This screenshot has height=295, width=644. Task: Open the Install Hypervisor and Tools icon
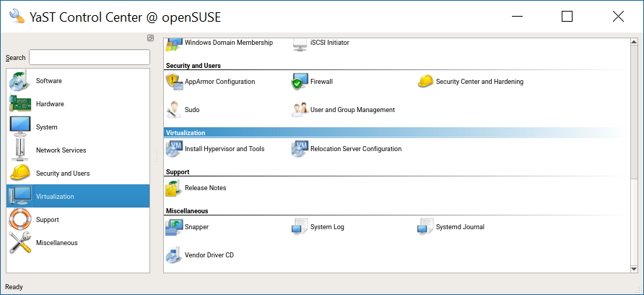[175, 148]
